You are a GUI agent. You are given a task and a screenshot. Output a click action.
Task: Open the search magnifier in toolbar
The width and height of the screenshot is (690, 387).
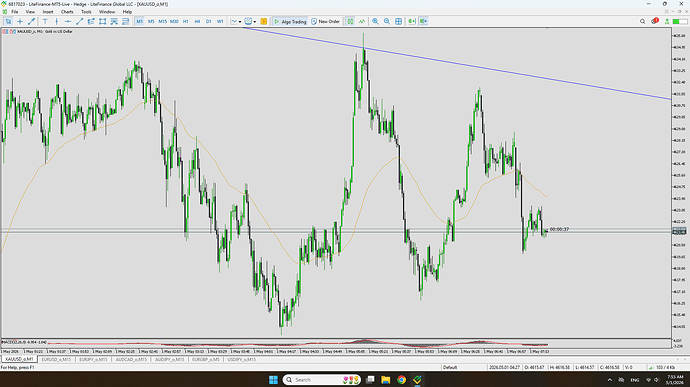[642, 21]
